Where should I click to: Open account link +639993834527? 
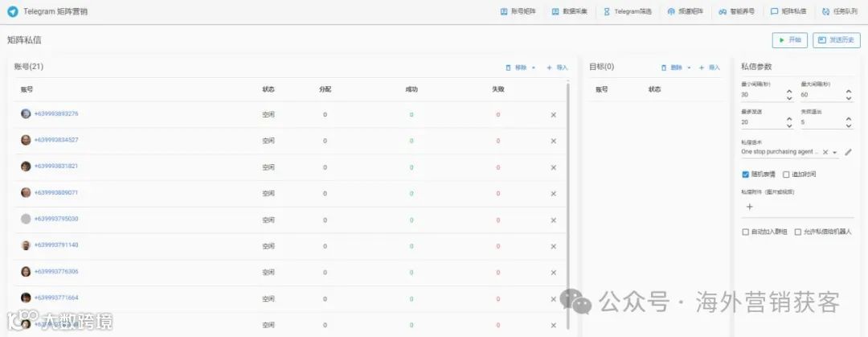coord(56,140)
